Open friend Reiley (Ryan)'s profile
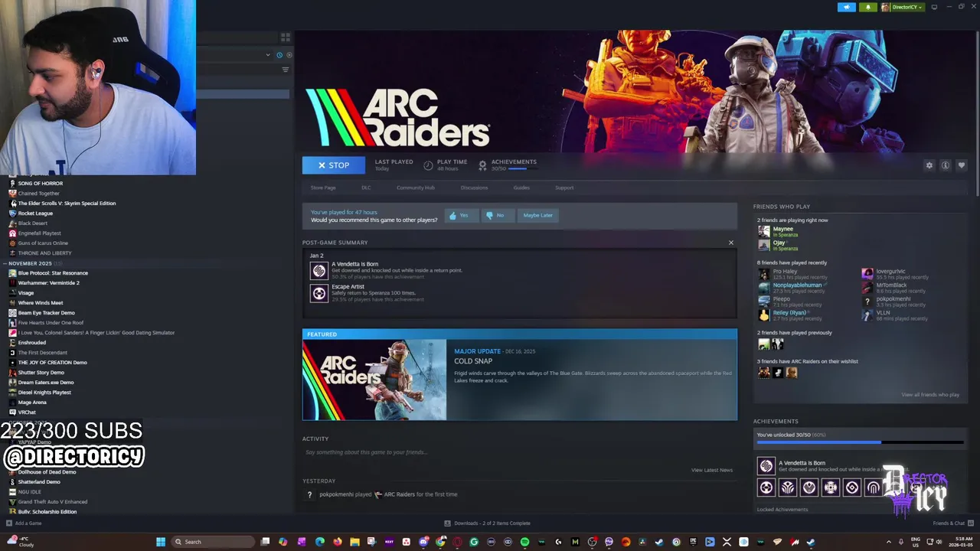 tap(789, 313)
